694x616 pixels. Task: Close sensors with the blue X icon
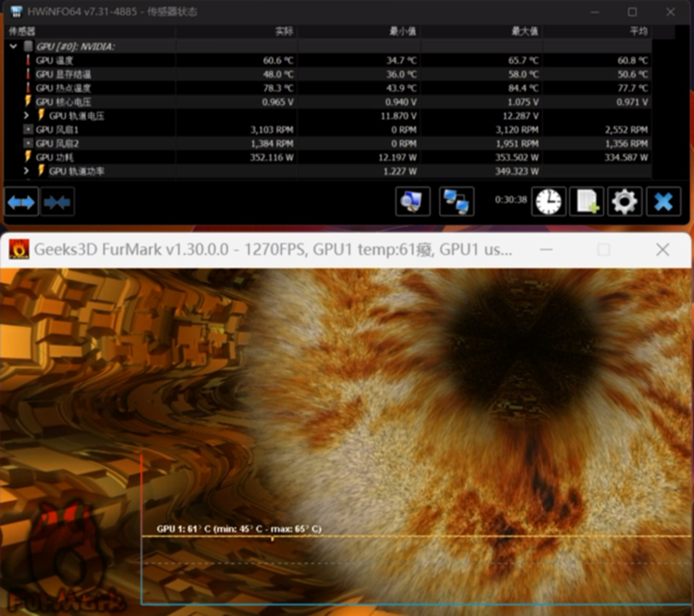[664, 201]
